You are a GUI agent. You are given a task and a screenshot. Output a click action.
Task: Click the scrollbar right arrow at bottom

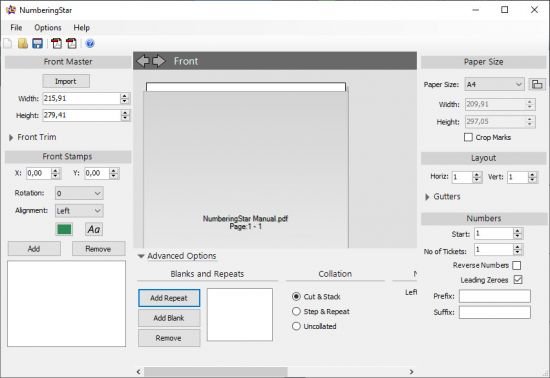[x=411, y=372]
